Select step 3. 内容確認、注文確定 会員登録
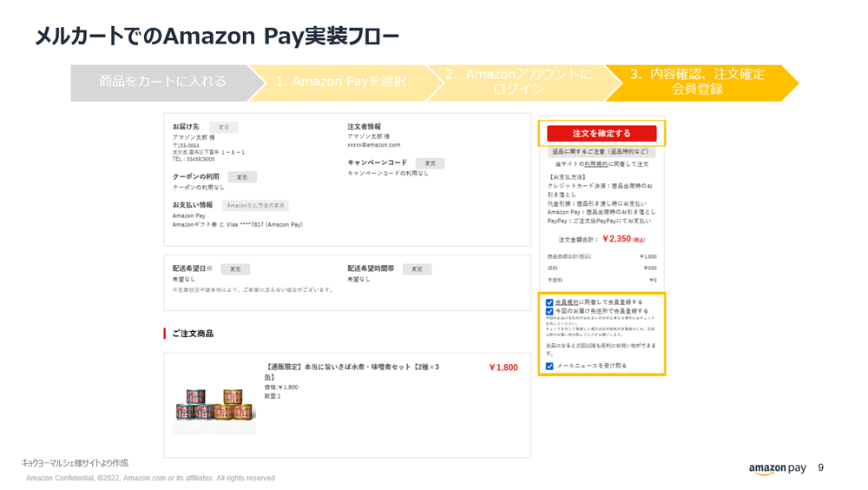 [702, 83]
